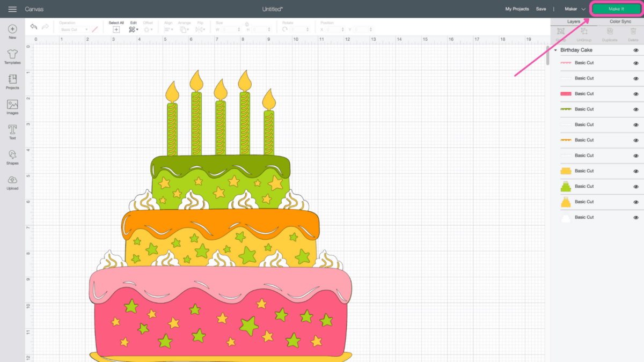Screen dimensions: 644x362
Task: Open the Offset dropdown
Action: (x=148, y=29)
